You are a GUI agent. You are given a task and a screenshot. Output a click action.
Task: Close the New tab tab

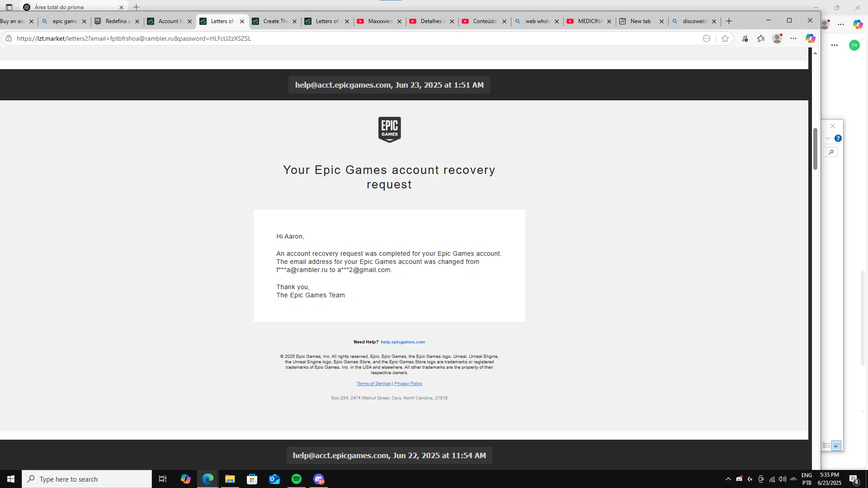click(x=661, y=21)
